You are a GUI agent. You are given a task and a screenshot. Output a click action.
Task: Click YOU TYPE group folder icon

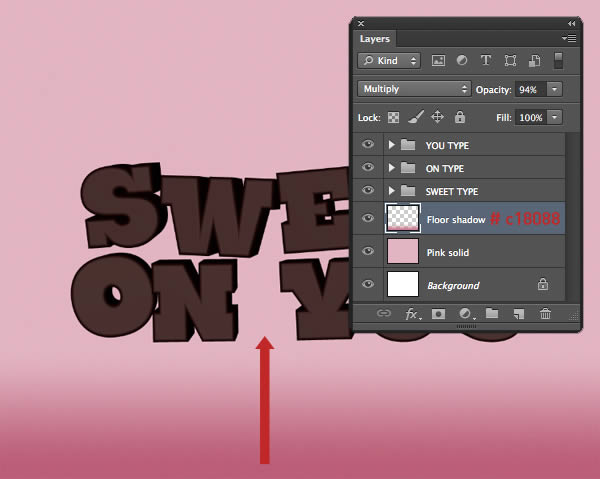click(x=408, y=145)
